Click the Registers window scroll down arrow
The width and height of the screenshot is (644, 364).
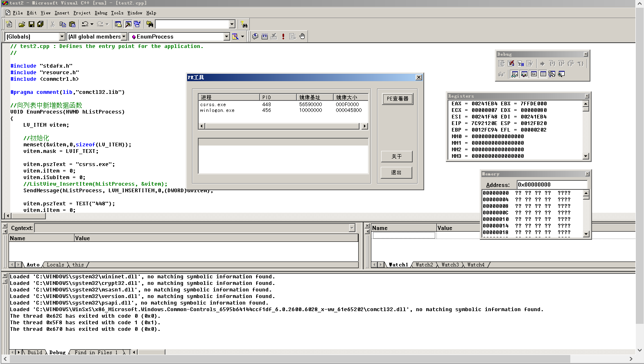586,156
